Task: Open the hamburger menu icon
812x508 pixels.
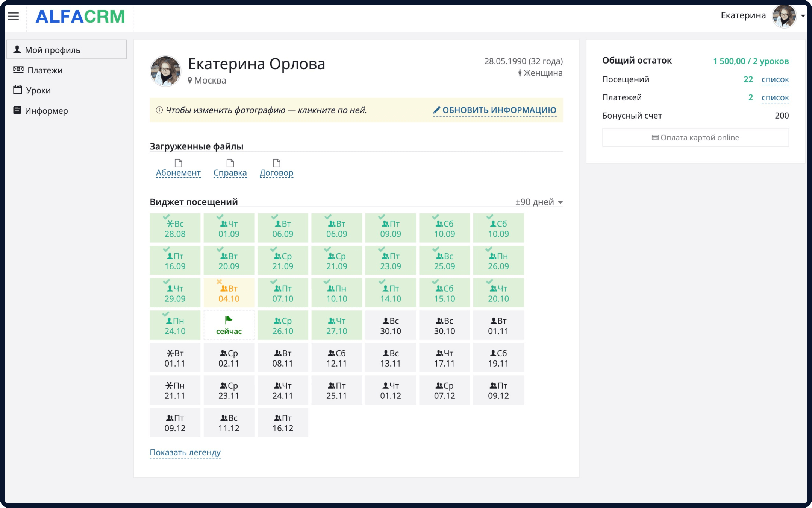Action: [14, 16]
